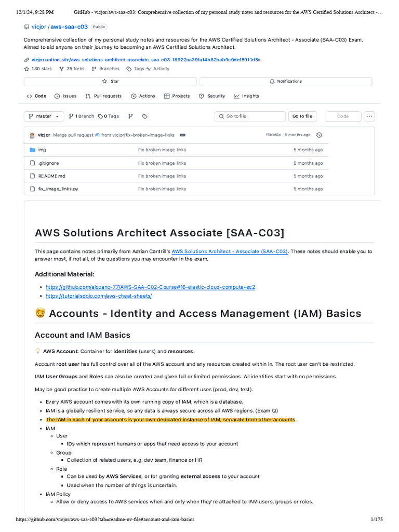Open the fix_image_links.py file
The height and width of the screenshot is (532, 399).
[58, 189]
